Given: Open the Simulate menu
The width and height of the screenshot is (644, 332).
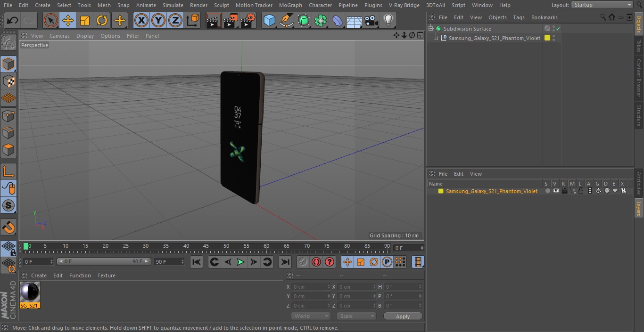Looking at the screenshot, I should tap(173, 5).
